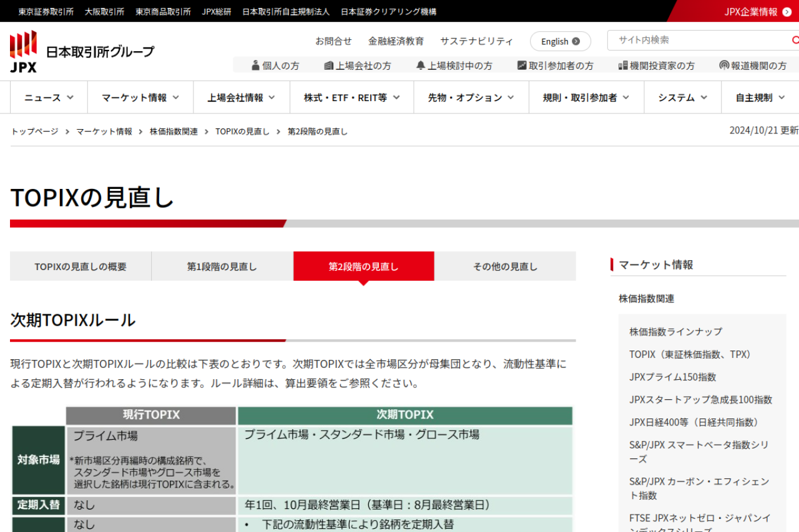This screenshot has height=532, width=799.
Task: Click the 次期TOPIX table header
Action: 405,415
